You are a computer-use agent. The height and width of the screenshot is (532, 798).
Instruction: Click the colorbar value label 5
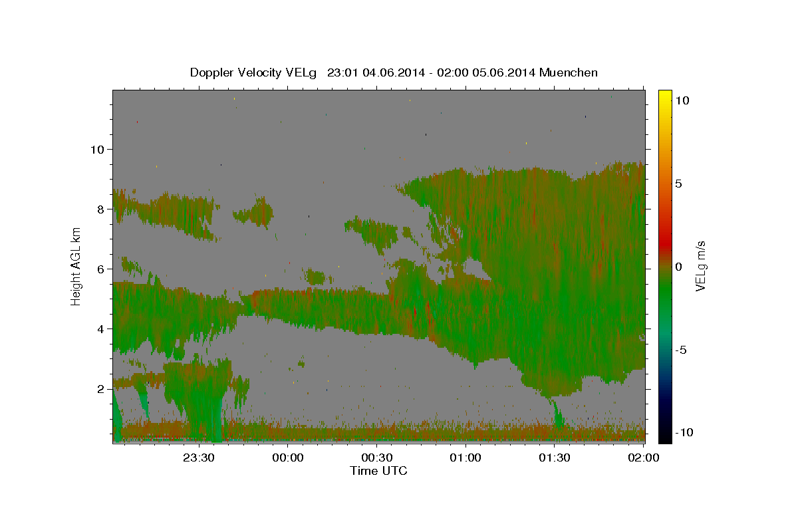coord(678,183)
